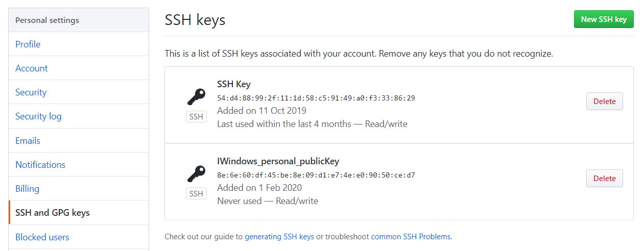Create a New SSH key

pyautogui.click(x=603, y=19)
